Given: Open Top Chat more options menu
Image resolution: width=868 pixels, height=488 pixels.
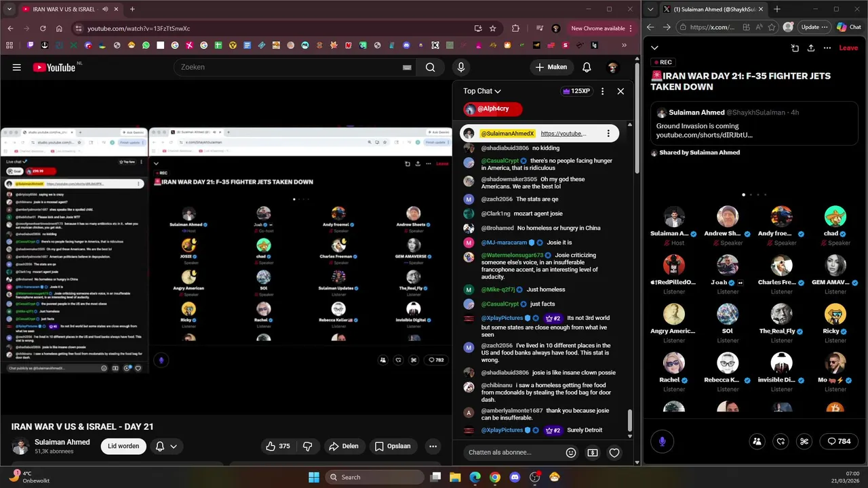Looking at the screenshot, I should coord(602,91).
